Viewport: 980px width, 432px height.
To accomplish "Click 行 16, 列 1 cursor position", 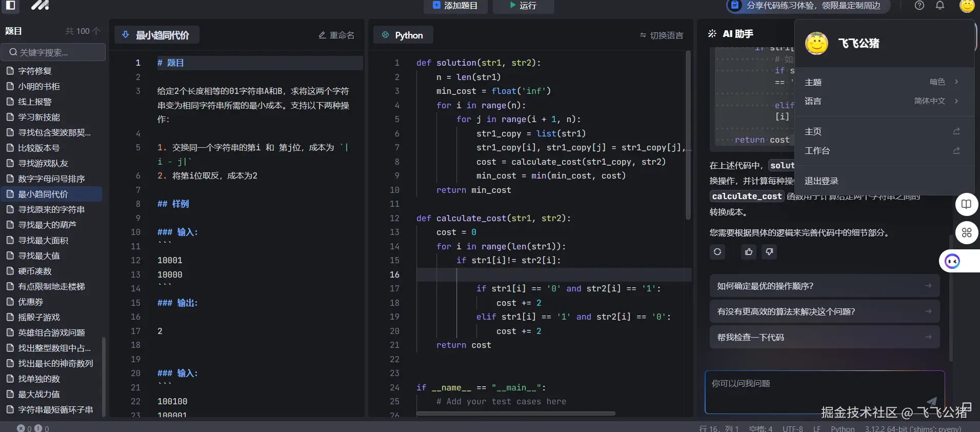I will click(x=718, y=428).
